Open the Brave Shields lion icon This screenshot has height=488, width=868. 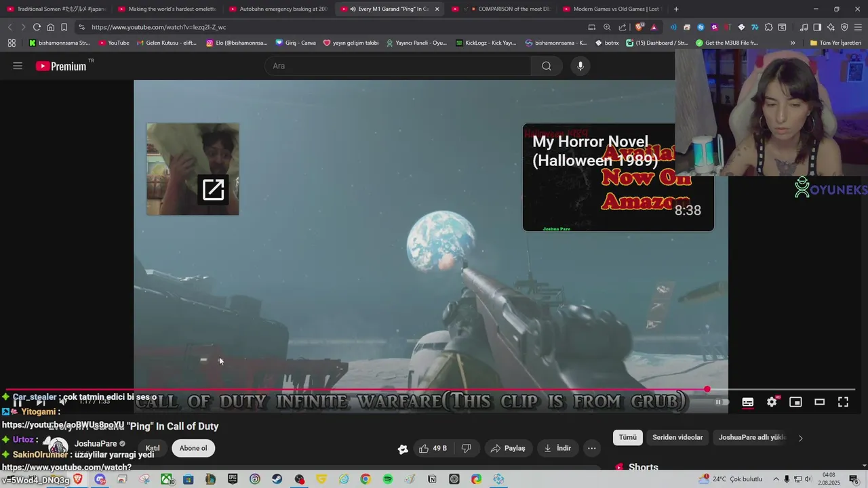[639, 27]
